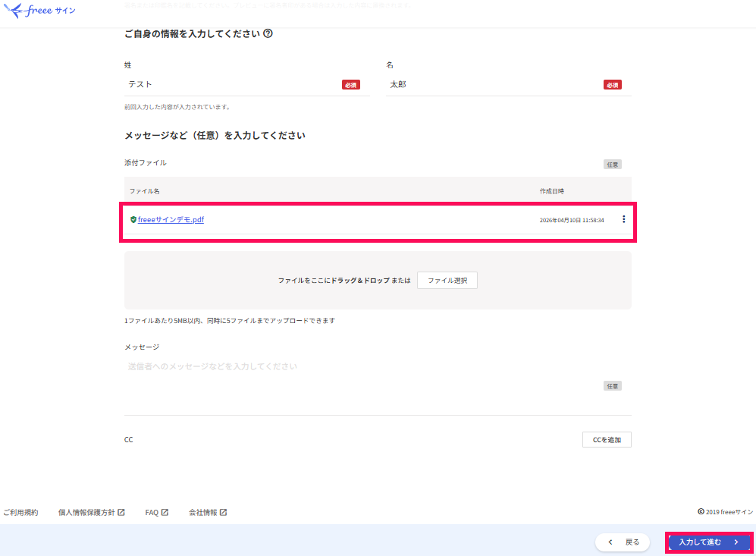Click the green shield icon beside freeeサインデモ.pdf
This screenshot has height=556, width=756.
(133, 219)
